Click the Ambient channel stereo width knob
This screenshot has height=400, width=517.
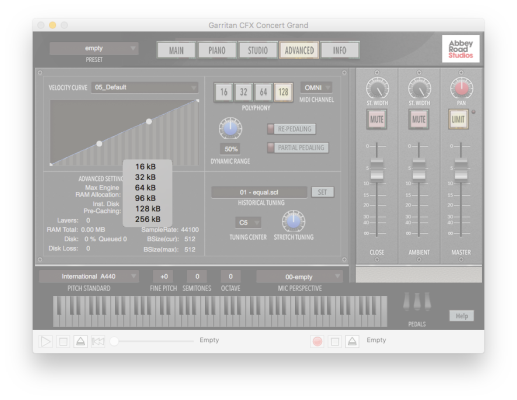click(x=419, y=88)
